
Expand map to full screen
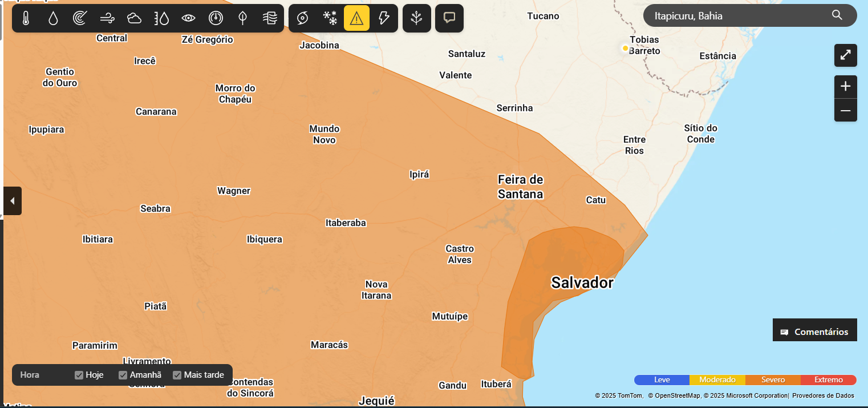(845, 55)
